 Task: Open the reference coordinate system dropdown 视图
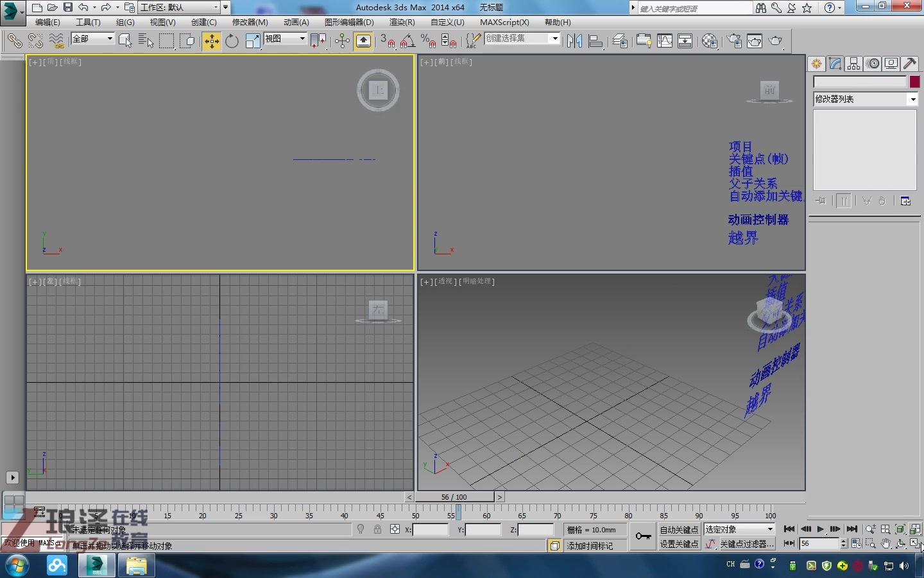(285, 39)
